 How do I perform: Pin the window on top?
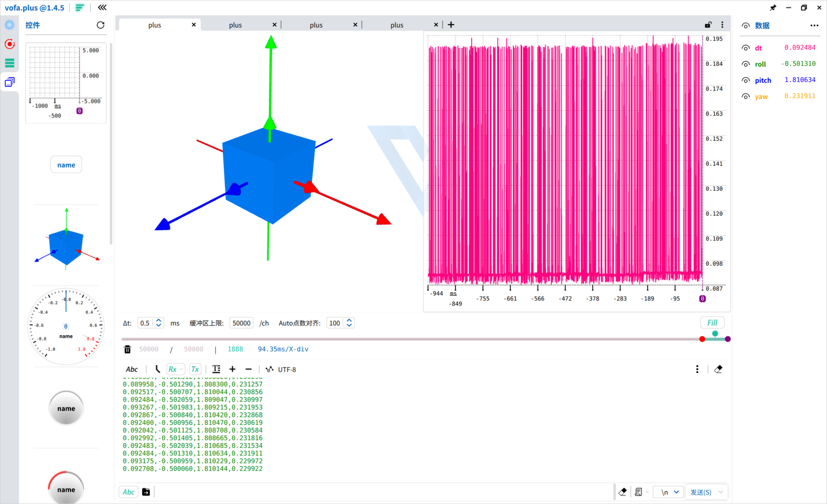(773, 7)
